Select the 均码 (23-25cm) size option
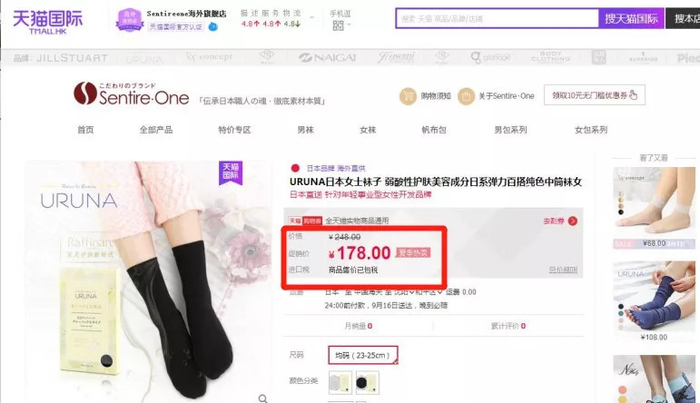 [x=363, y=355]
